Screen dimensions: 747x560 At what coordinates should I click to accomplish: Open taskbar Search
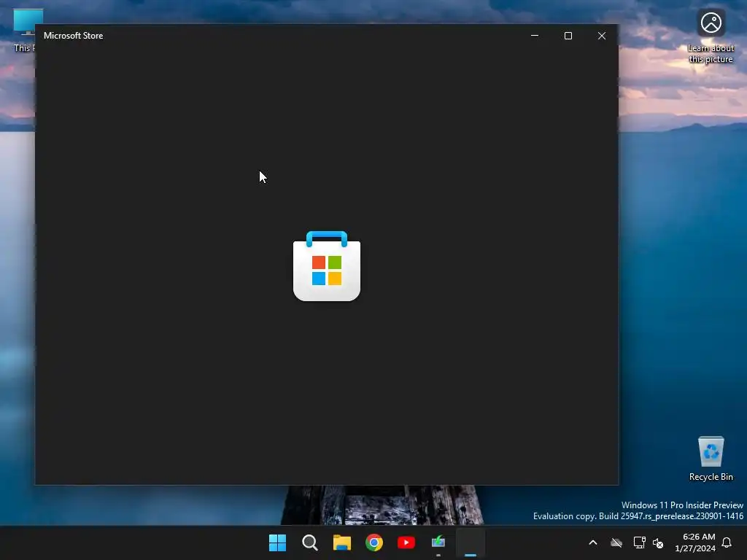[x=309, y=542]
